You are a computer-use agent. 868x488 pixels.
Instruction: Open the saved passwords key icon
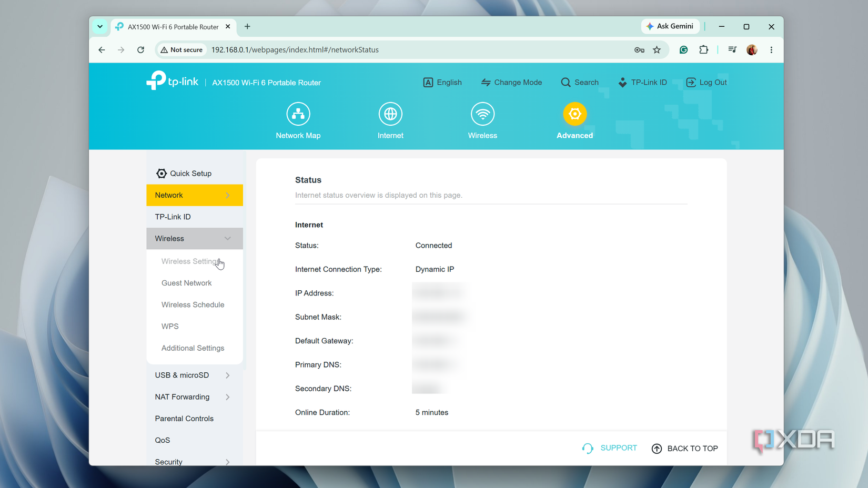pyautogui.click(x=639, y=50)
